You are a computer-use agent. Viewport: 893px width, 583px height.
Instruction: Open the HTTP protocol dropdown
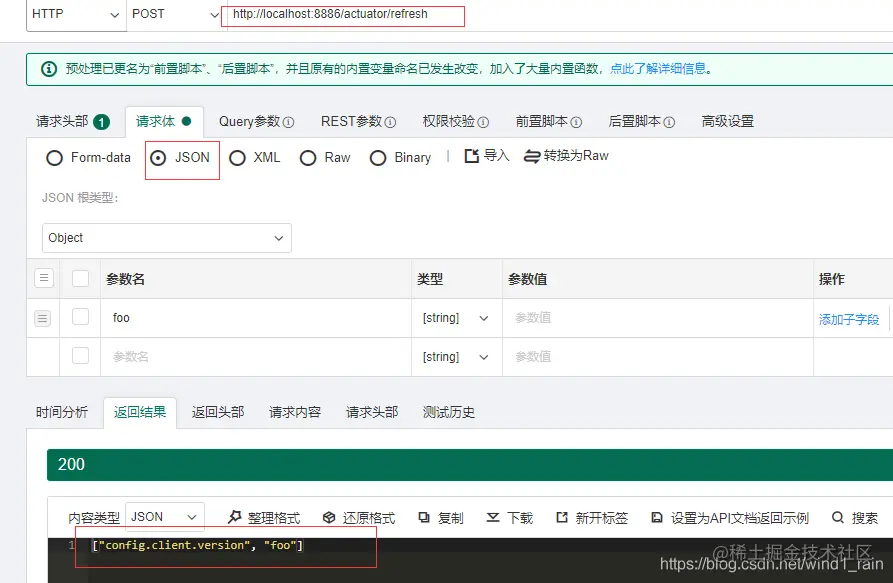point(75,15)
